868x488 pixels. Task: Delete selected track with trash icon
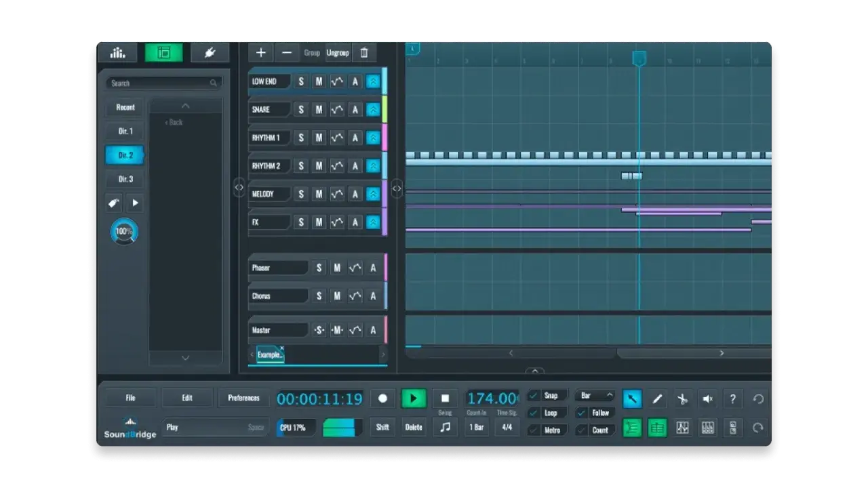coord(364,52)
